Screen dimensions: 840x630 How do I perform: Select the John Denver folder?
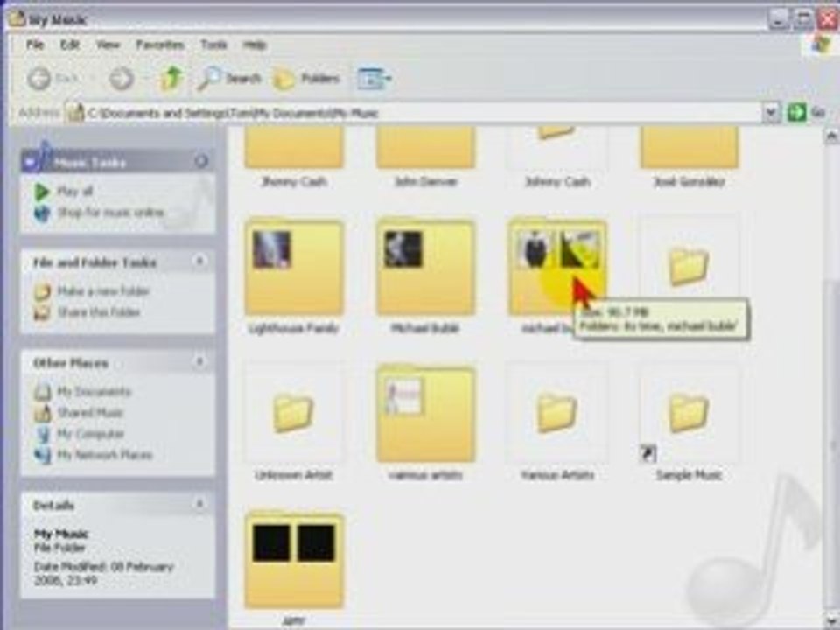(x=425, y=156)
